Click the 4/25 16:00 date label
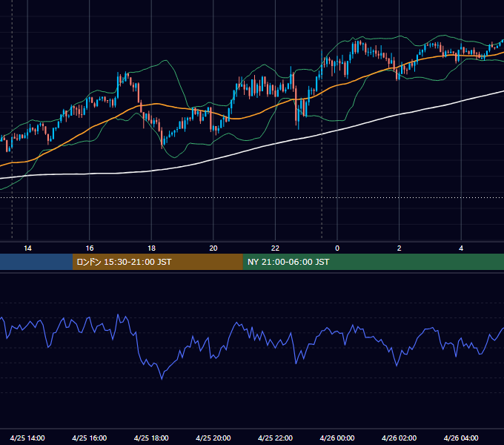This screenshot has height=445, width=504. (x=90, y=438)
